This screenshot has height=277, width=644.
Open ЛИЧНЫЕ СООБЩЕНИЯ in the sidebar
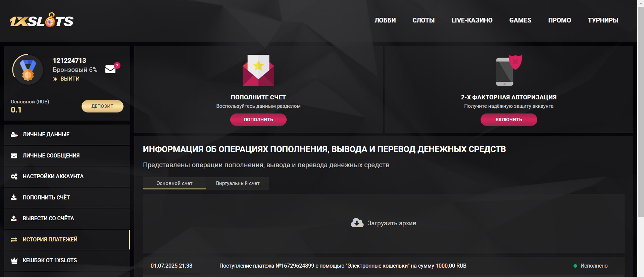click(67, 156)
